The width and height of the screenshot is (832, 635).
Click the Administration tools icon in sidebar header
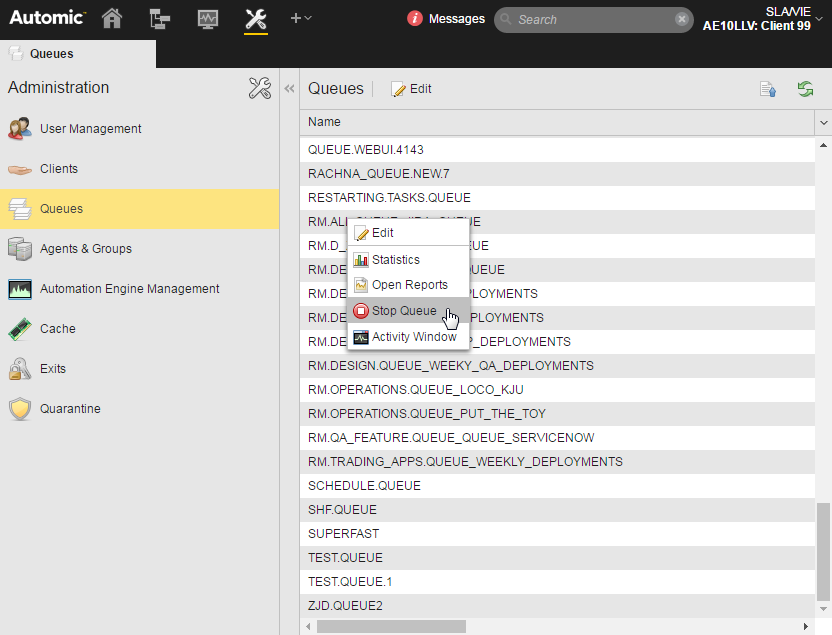coord(259,88)
